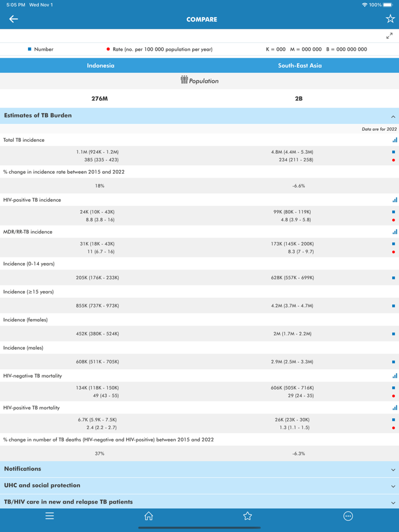This screenshot has width=399, height=532.
Task: Select the Indonesia column header
Action: [100, 66]
